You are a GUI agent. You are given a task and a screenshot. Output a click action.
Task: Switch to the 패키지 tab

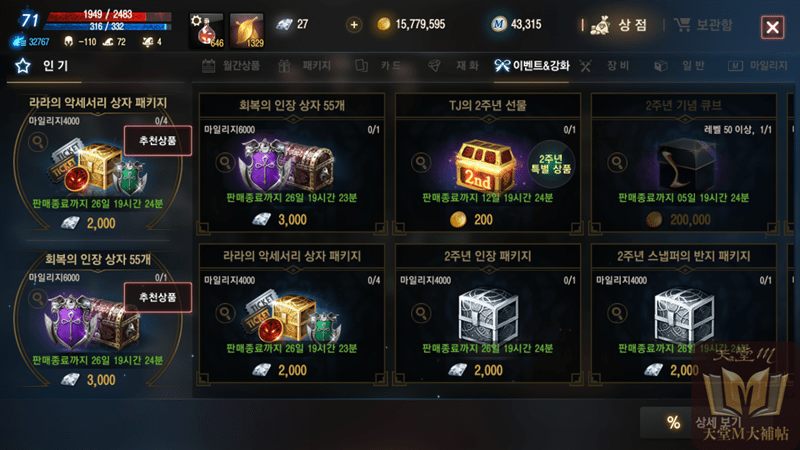click(305, 65)
